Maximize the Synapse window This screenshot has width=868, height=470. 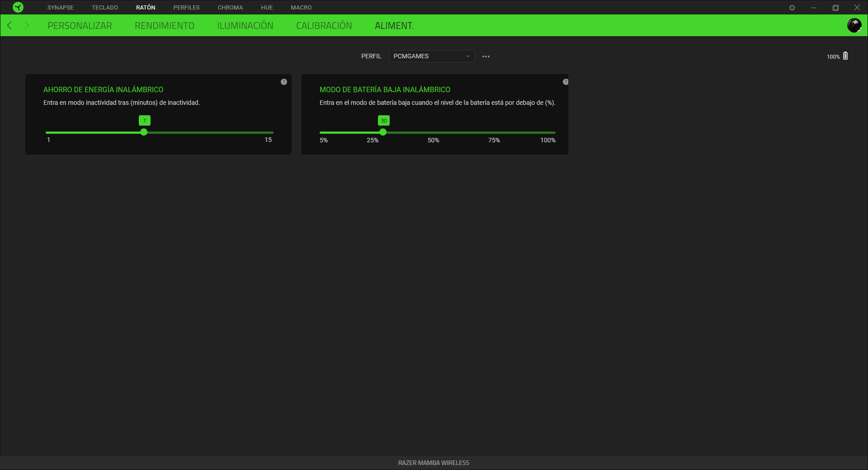(x=835, y=8)
